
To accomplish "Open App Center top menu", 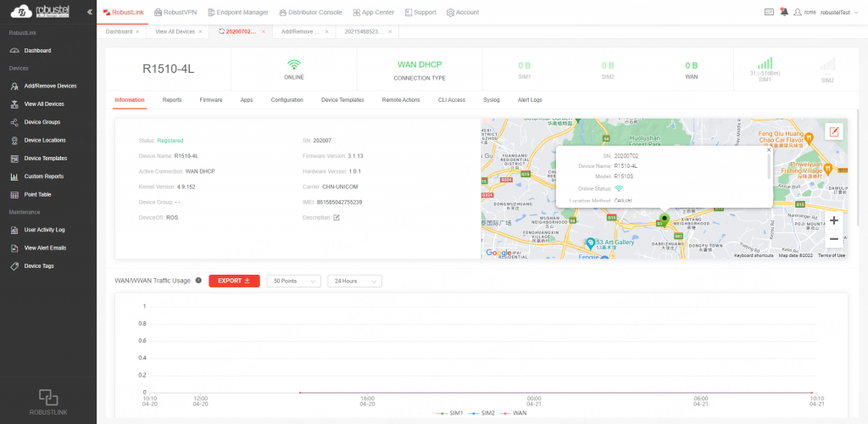I will tap(374, 12).
